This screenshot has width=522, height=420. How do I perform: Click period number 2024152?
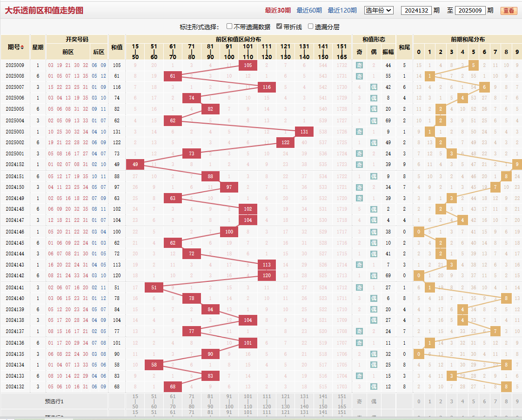(x=15, y=164)
